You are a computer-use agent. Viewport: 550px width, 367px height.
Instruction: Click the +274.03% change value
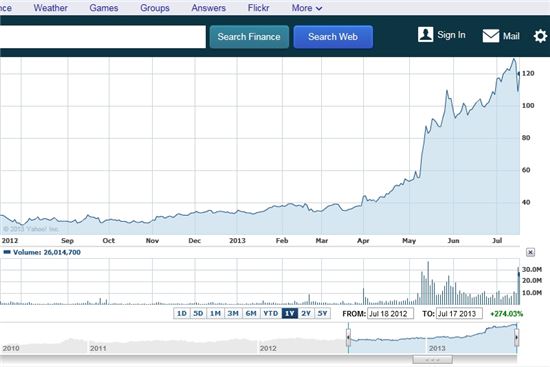507,314
